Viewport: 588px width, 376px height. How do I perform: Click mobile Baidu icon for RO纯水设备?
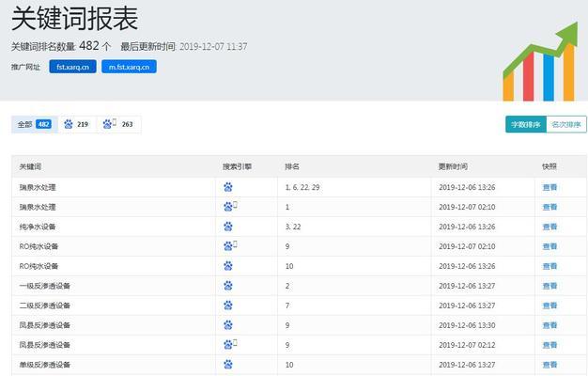point(229,246)
